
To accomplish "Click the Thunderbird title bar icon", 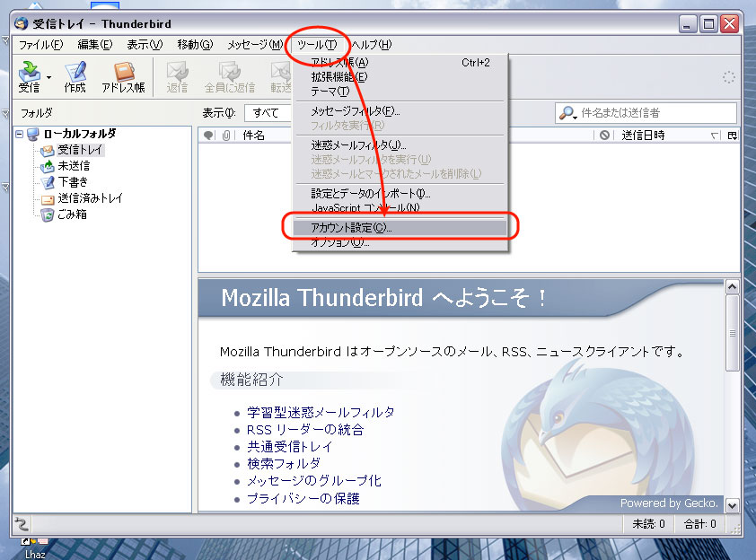I will point(21,23).
